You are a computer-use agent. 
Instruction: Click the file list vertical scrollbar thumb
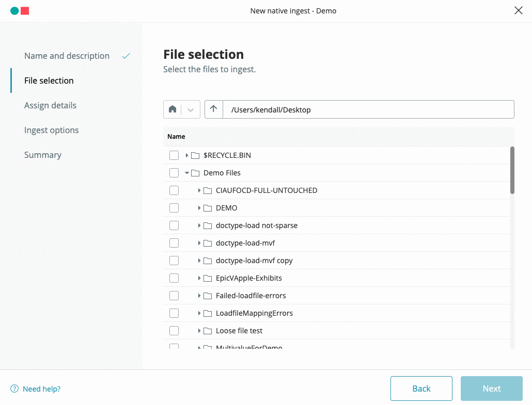[x=512, y=170]
